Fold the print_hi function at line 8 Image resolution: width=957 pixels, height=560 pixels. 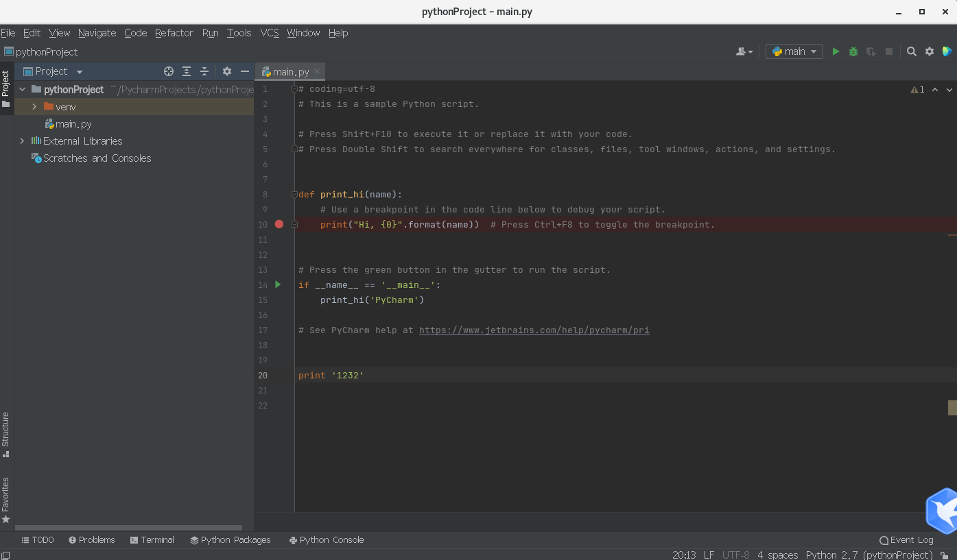294,195
